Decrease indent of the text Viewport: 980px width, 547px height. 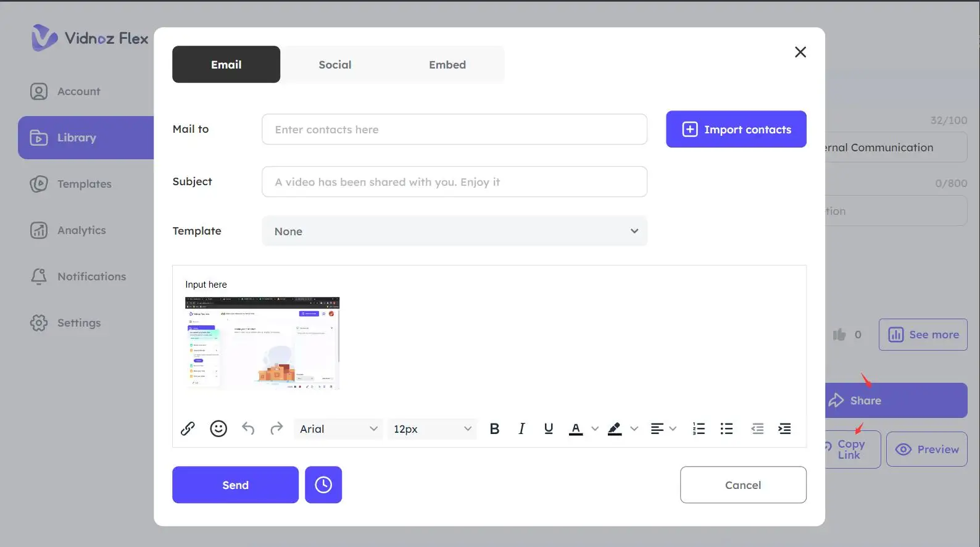[x=757, y=428]
